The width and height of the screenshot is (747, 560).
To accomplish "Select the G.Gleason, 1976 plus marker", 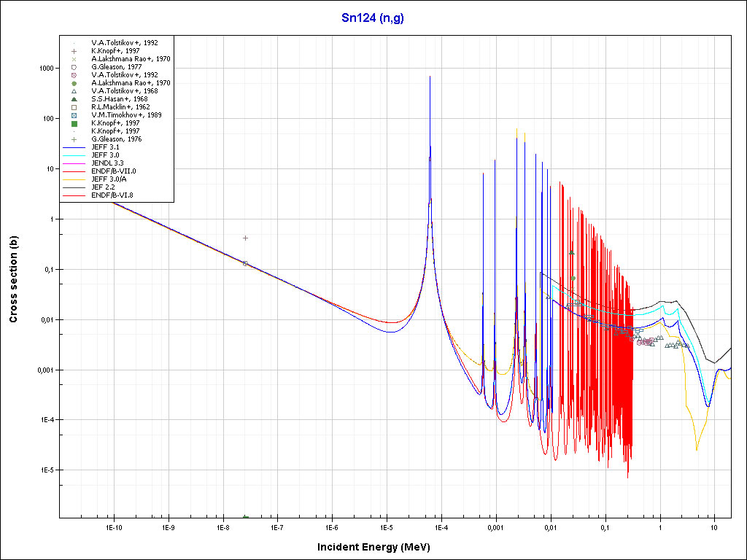I will coord(74,139).
